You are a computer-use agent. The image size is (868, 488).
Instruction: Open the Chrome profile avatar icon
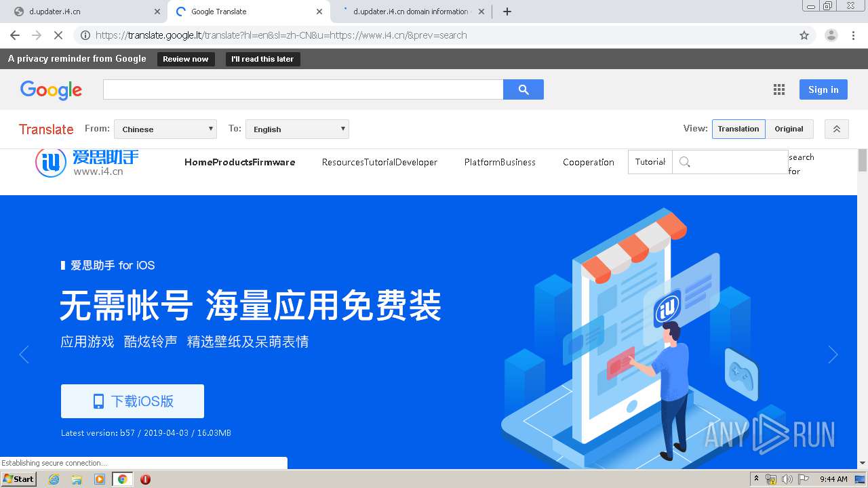[831, 35]
